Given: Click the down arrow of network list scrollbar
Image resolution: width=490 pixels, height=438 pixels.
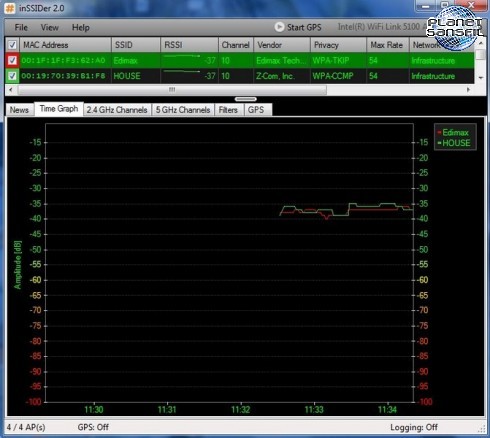Looking at the screenshot, I should coord(481,78).
